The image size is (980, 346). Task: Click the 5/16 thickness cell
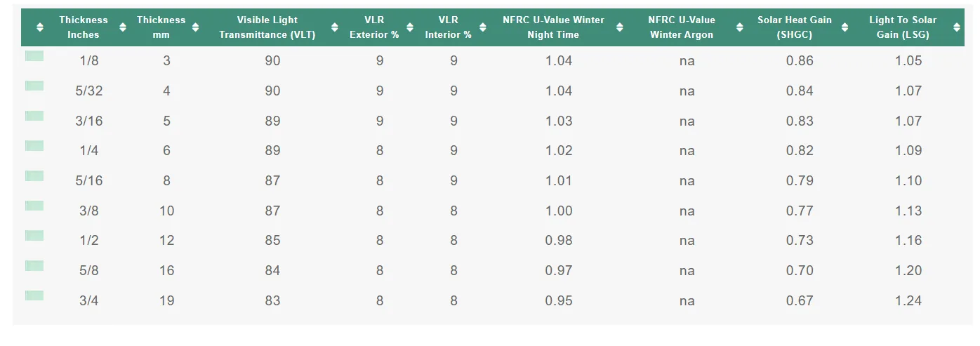(89, 181)
